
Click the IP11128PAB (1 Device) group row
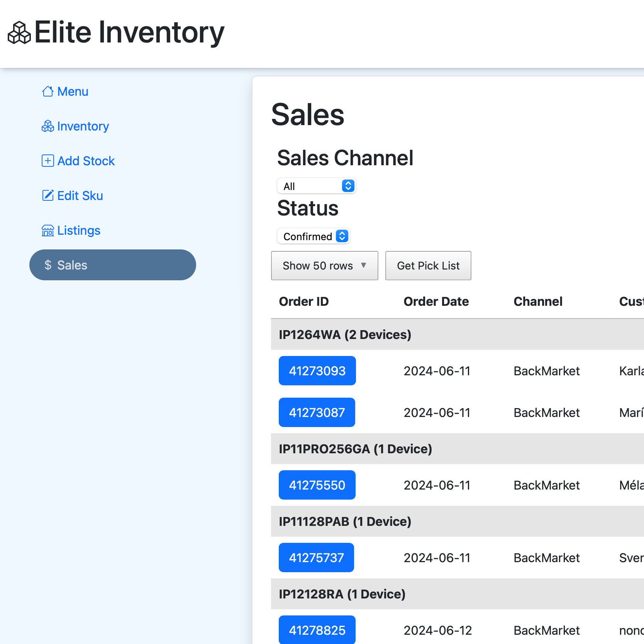coord(458,521)
